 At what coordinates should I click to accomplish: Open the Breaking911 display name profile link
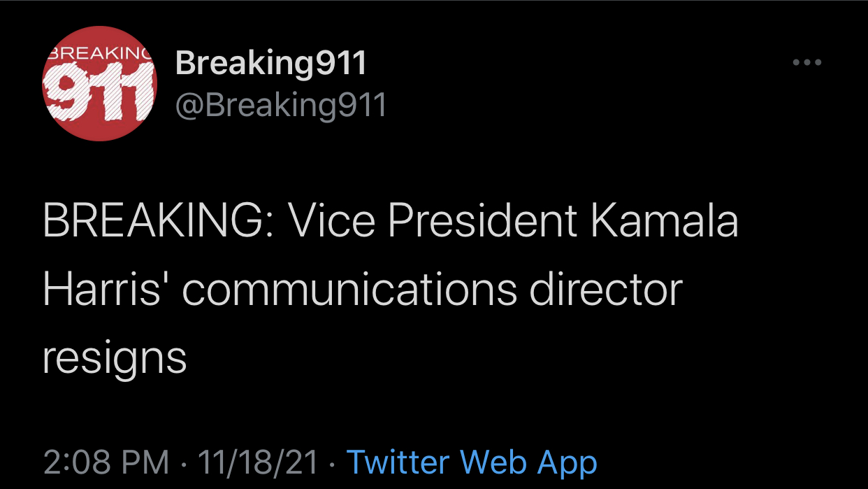point(271,64)
